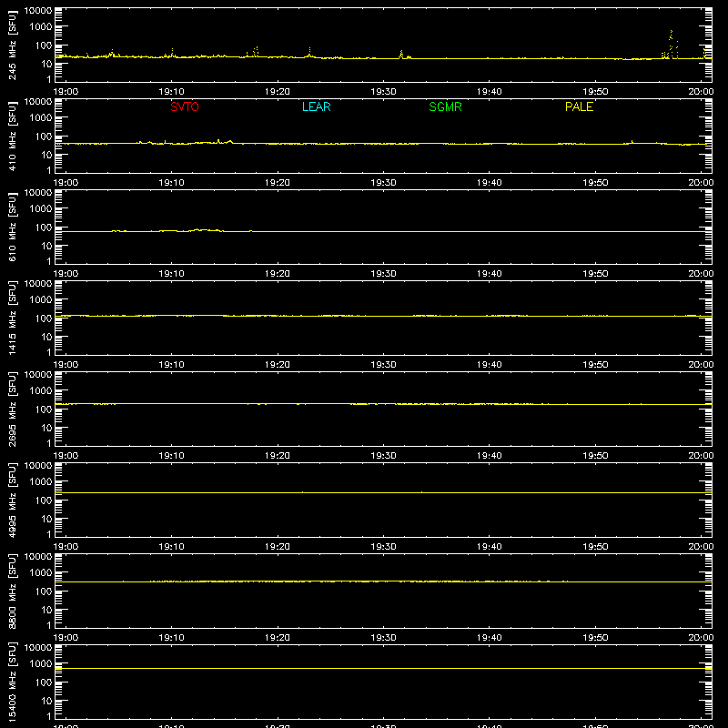Click the yellow PALE station label
Screen dimensions: 728x728
579,106
